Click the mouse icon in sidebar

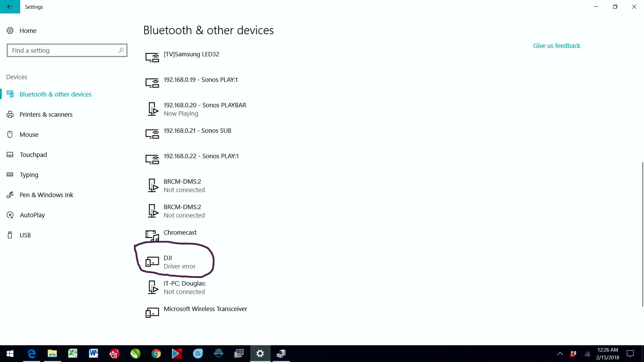pyautogui.click(x=10, y=135)
